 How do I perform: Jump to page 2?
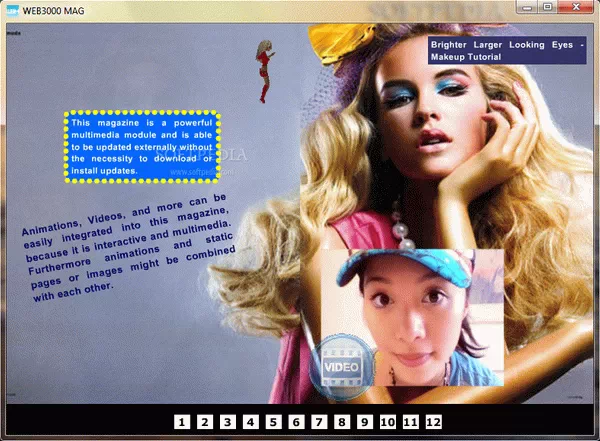tap(204, 423)
